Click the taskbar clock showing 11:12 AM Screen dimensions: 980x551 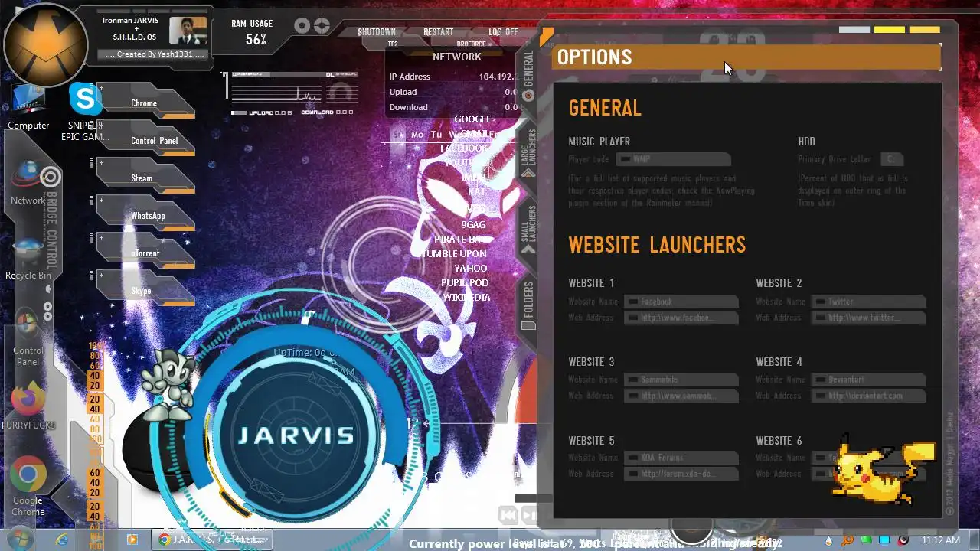click(x=941, y=540)
